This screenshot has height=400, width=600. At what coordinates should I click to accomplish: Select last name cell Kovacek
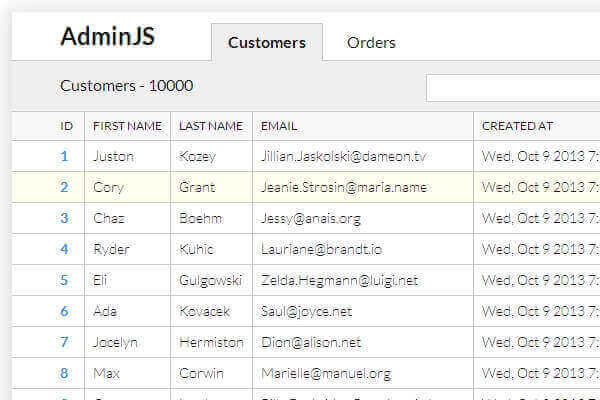coord(204,311)
